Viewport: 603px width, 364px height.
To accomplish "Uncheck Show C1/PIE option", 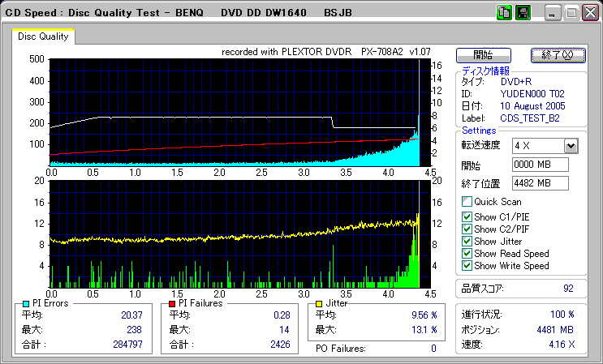I will [x=467, y=216].
